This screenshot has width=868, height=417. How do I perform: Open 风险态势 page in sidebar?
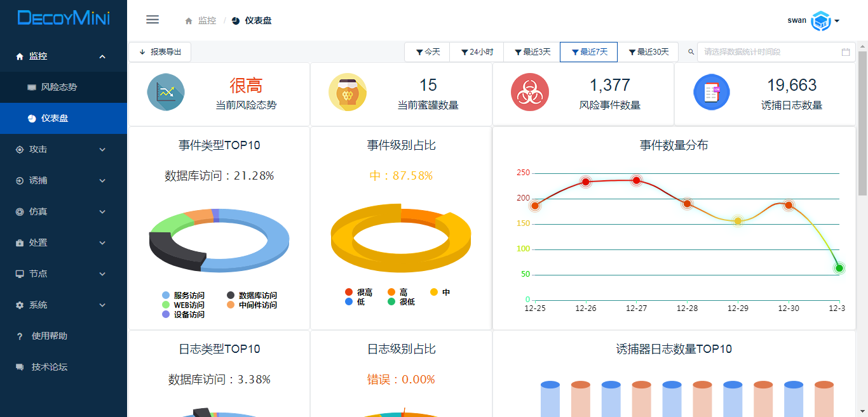59,87
